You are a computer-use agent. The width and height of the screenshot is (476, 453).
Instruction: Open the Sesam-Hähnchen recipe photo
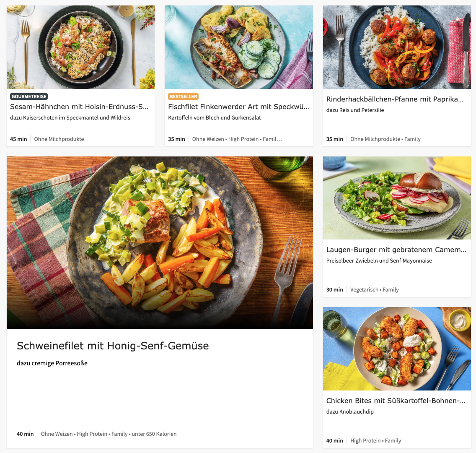pyautogui.click(x=80, y=47)
